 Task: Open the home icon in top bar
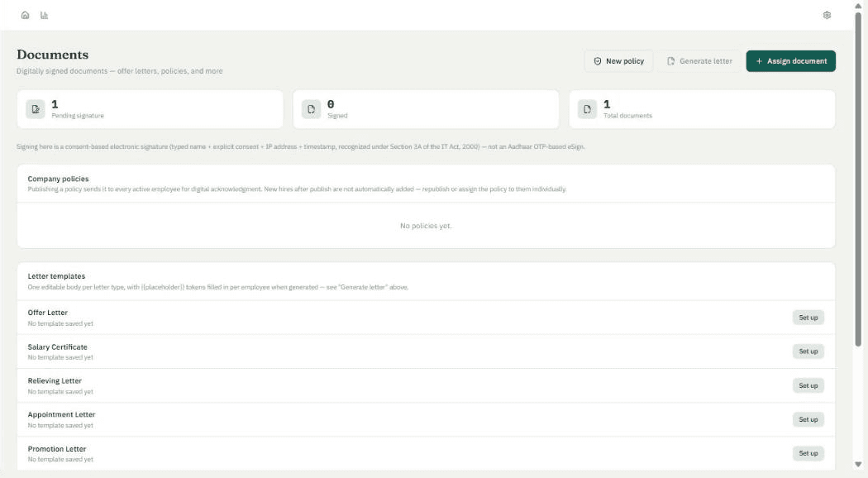(25, 15)
